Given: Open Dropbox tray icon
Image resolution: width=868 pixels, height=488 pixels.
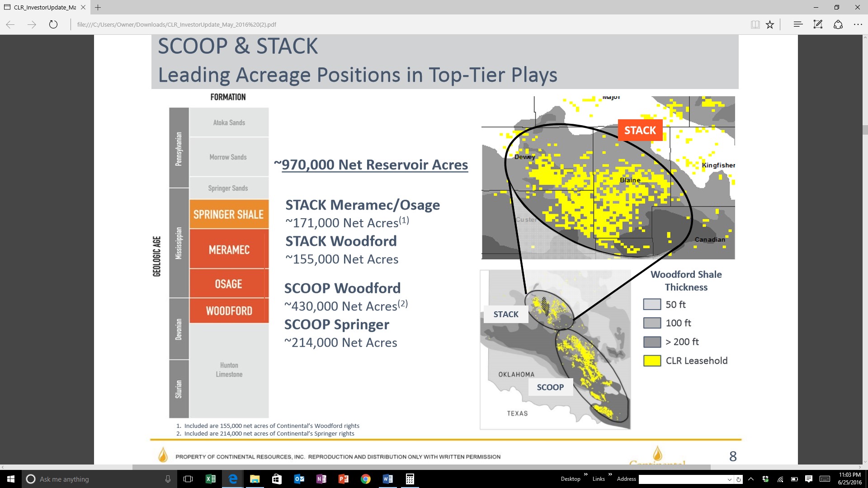Looking at the screenshot, I should [765, 479].
